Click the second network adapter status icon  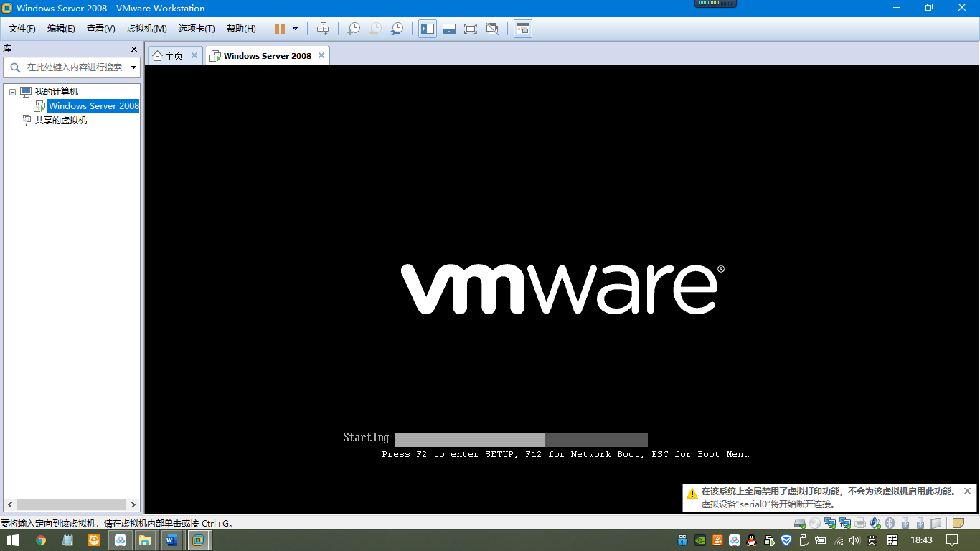pyautogui.click(x=845, y=523)
